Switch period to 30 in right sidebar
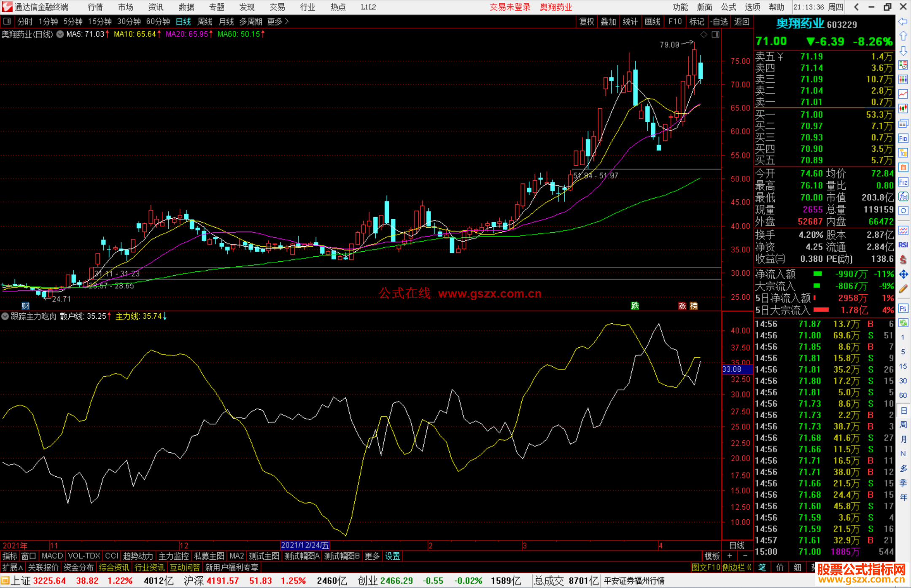The image size is (911, 588). 903,381
